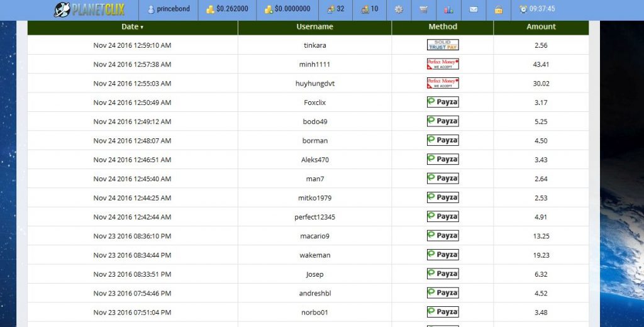Click the padlock logout icon
644x327 pixels.
(498, 9)
